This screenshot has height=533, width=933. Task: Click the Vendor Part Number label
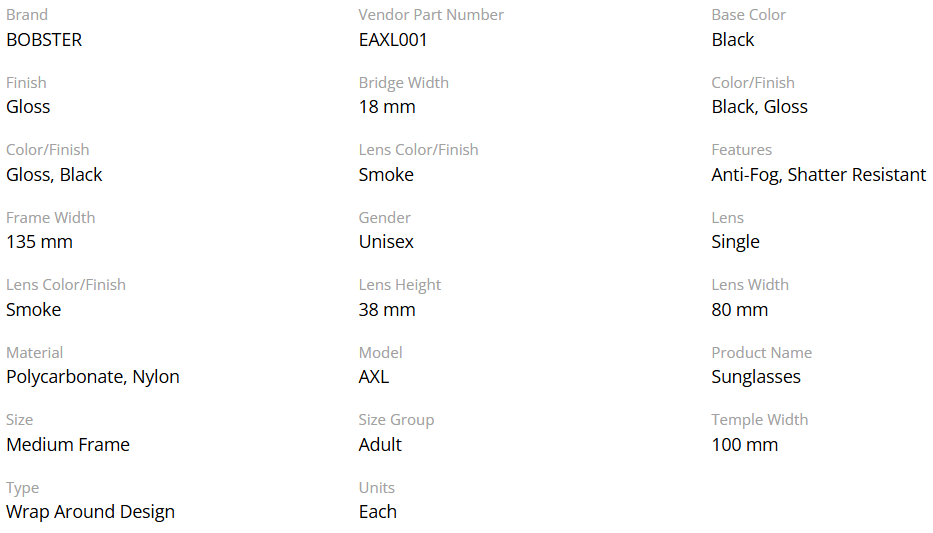pyautogui.click(x=431, y=15)
